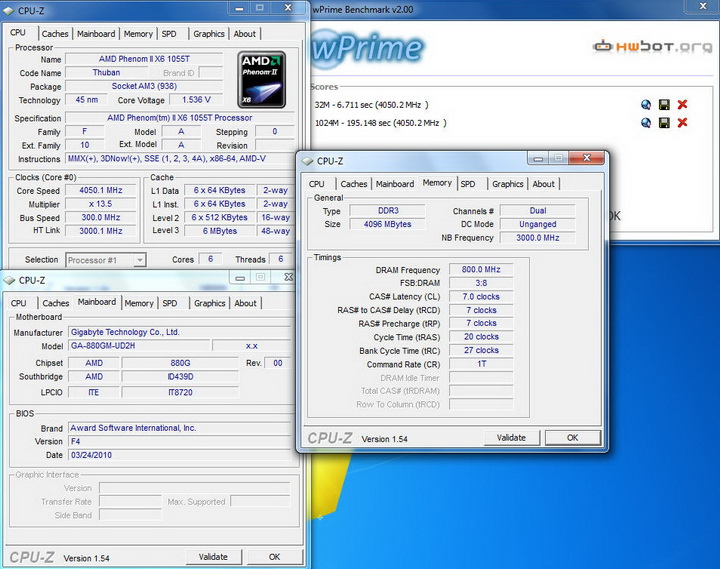
Task: Go to About tab in bottom Mainboard window
Action: [246, 303]
